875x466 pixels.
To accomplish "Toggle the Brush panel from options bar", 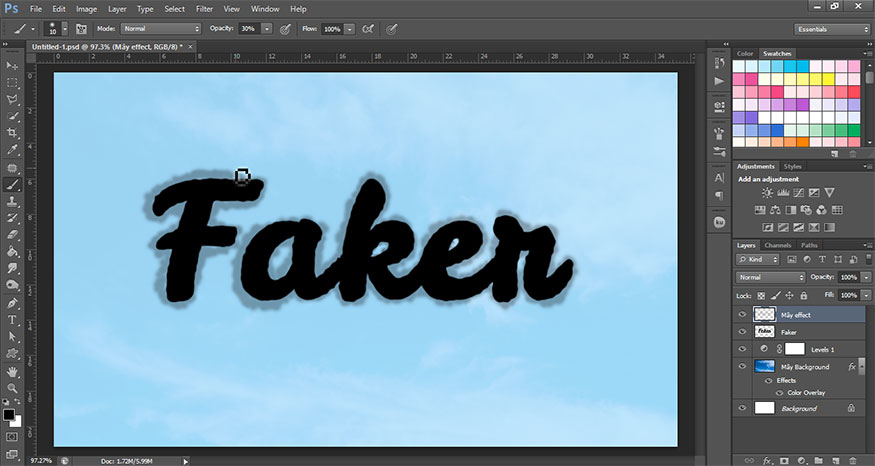I will click(81, 29).
